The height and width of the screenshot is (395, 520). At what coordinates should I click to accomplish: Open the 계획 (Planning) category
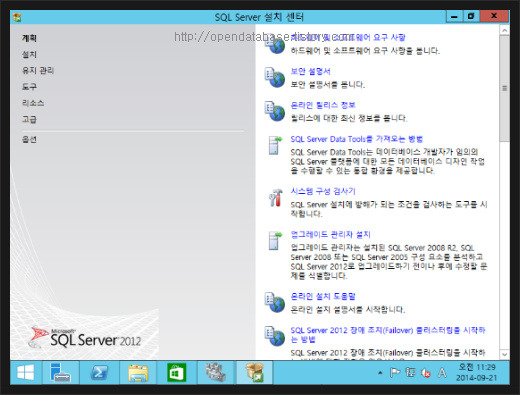29,38
